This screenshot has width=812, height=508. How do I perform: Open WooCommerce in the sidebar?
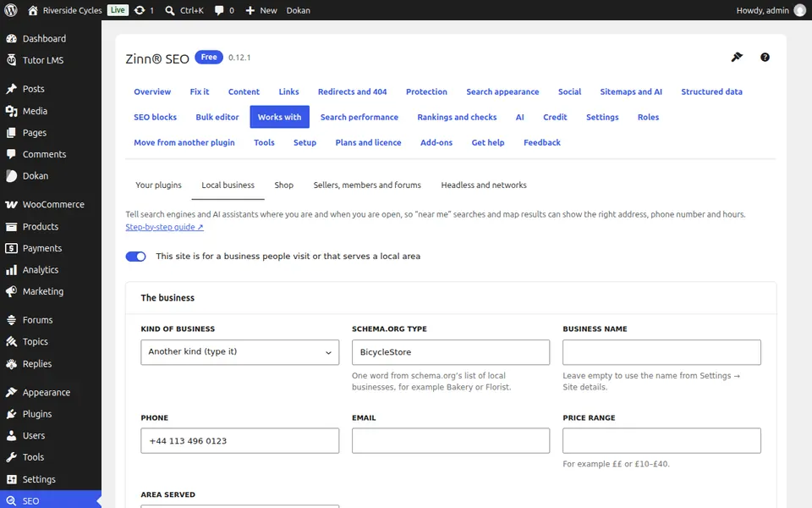click(51, 204)
